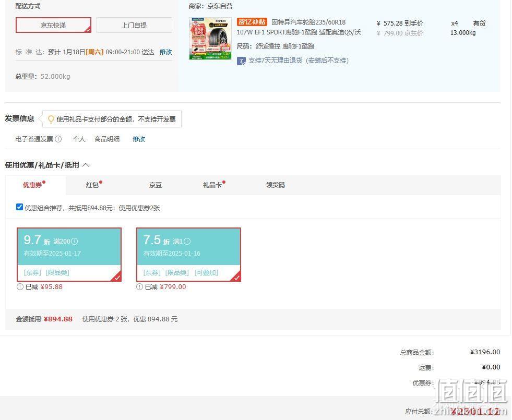The image size is (512, 420).
Task: Switch to the 领货码 tab
Action: tap(275, 185)
